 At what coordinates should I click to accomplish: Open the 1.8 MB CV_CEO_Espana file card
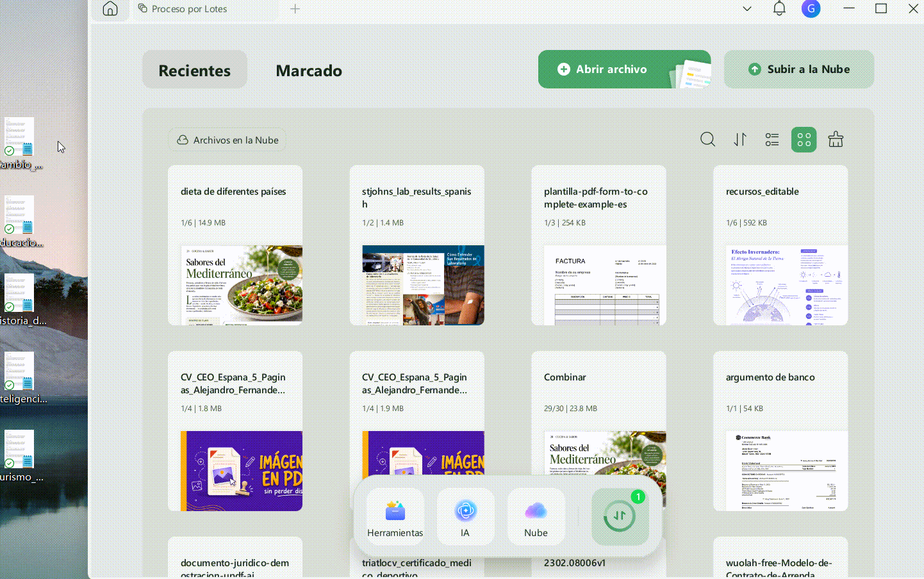(235, 431)
